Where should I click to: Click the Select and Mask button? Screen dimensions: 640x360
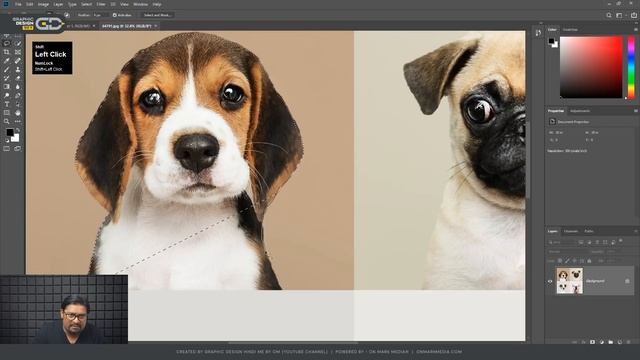pyautogui.click(x=158, y=15)
